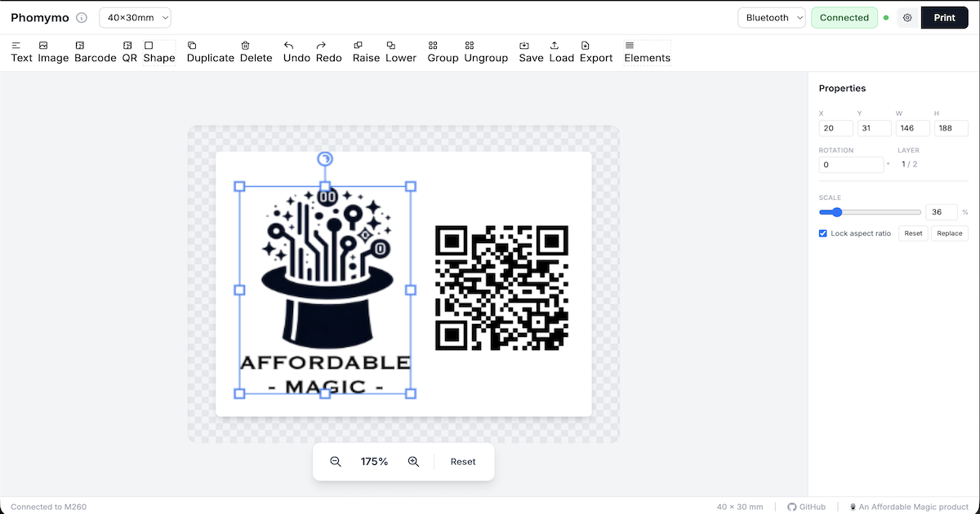Ungroup selected elements
This screenshot has width=980, height=514.
(x=486, y=52)
